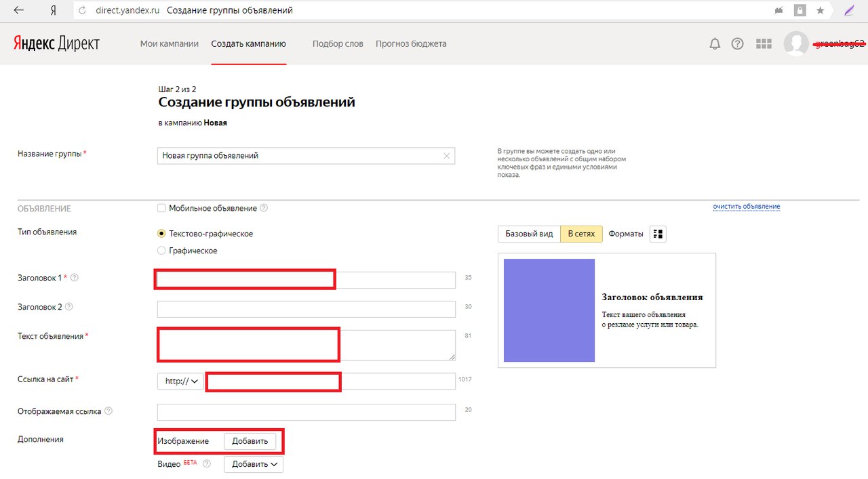Click the camera icon in address bar
Image resolution: width=868 pixels, height=479 pixels.
(779, 11)
